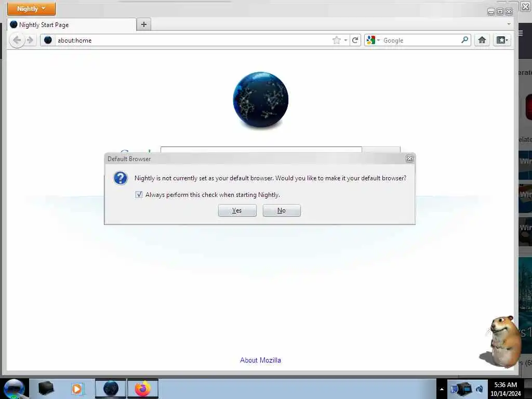
Task: Go forward with the forward arrow
Action: [x=30, y=41]
